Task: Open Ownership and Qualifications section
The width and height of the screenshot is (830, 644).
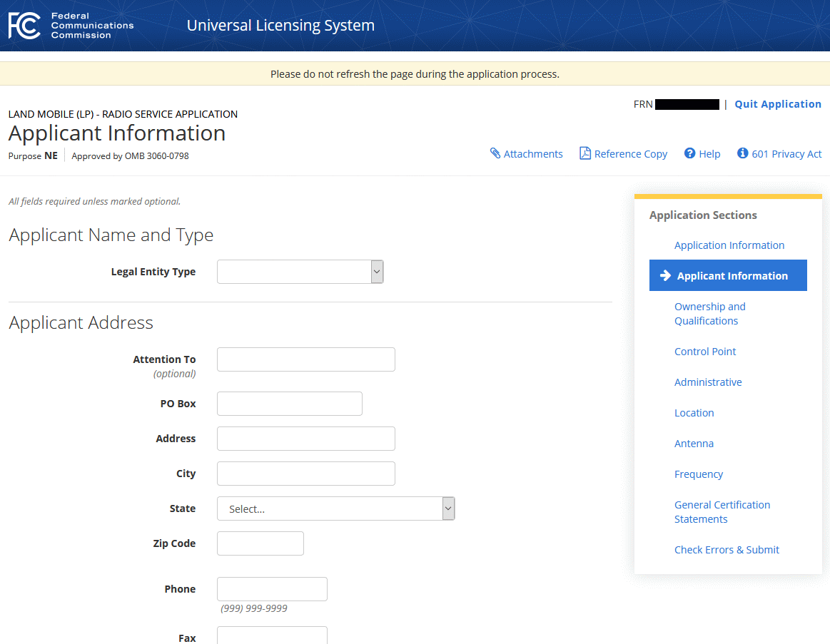Action: pyautogui.click(x=709, y=314)
